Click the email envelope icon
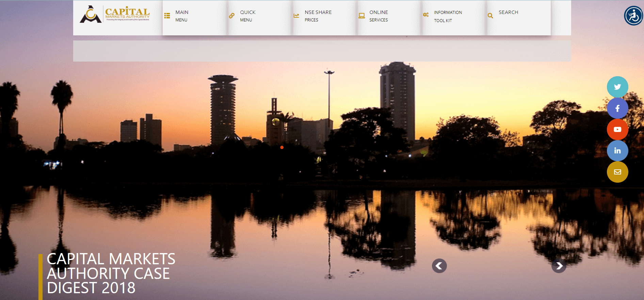 point(617,172)
